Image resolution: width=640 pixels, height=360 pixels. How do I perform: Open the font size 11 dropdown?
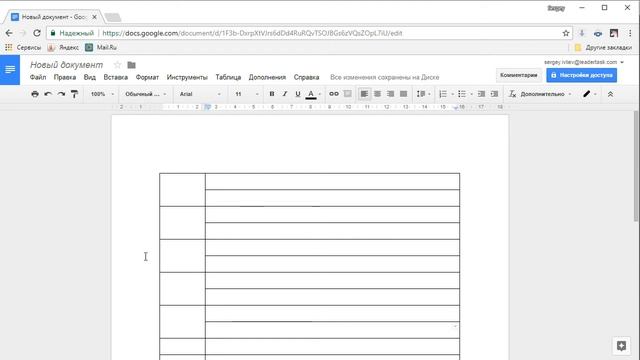click(x=247, y=94)
